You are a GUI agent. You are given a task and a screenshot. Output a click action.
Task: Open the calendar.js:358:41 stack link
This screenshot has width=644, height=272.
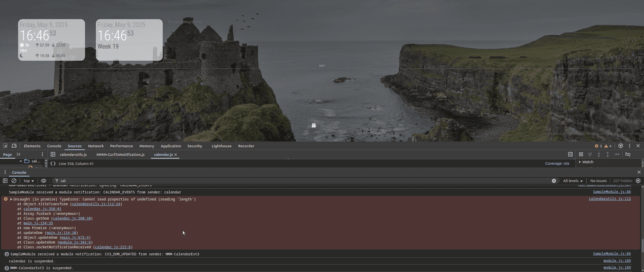coord(42,209)
